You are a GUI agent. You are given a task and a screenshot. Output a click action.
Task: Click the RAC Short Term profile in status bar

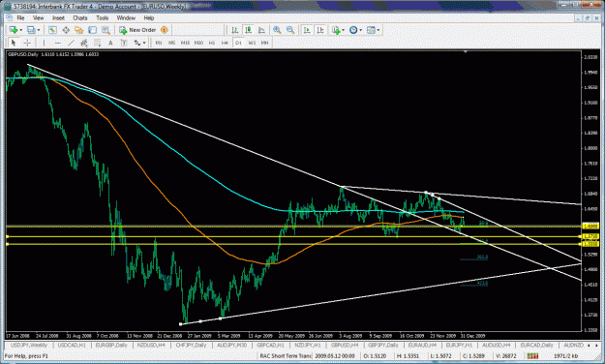[x=286, y=356]
